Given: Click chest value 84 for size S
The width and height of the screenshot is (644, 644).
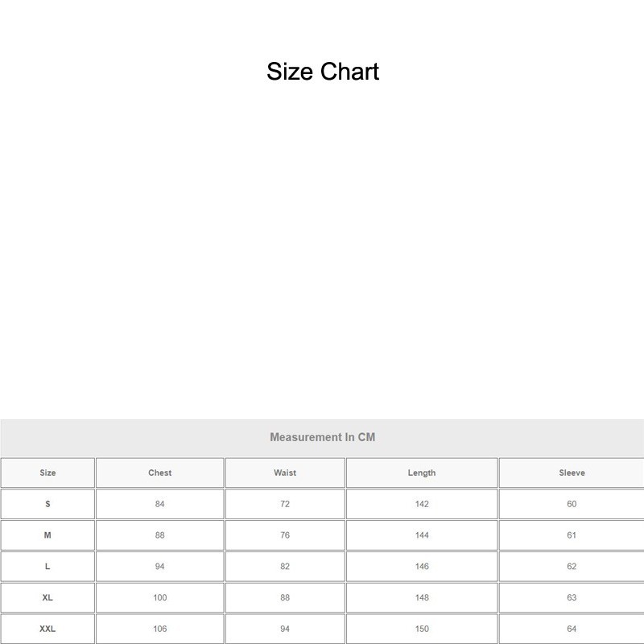Looking at the screenshot, I should click(x=159, y=504).
